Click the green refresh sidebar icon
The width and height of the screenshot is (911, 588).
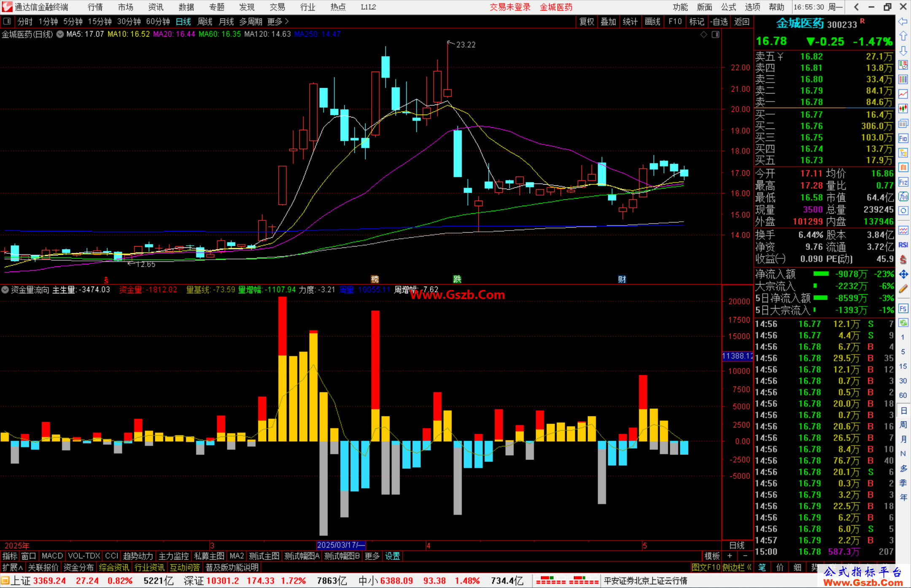(x=903, y=323)
